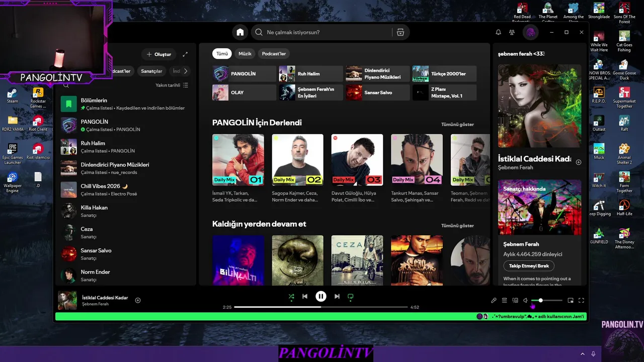Viewport: 644px width, 362px height.
Task: Open Killa Hakan artist in library
Action: coord(125,211)
